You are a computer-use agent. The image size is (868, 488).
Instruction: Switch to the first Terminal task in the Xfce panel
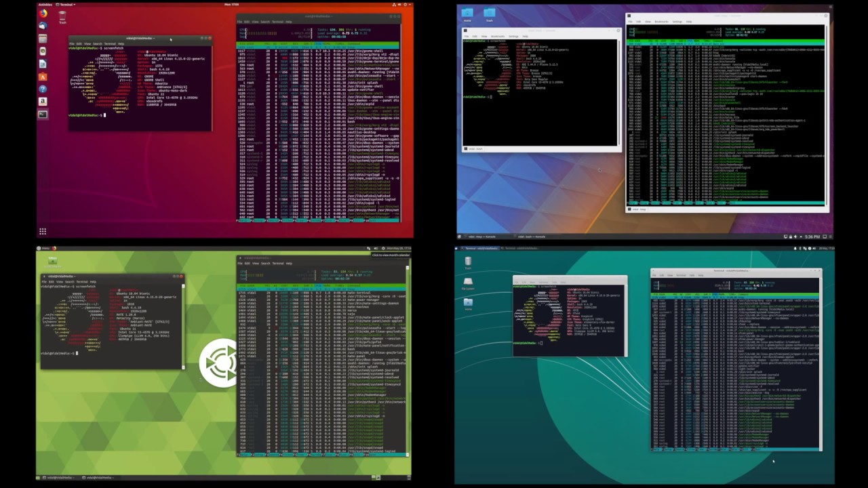click(x=480, y=248)
